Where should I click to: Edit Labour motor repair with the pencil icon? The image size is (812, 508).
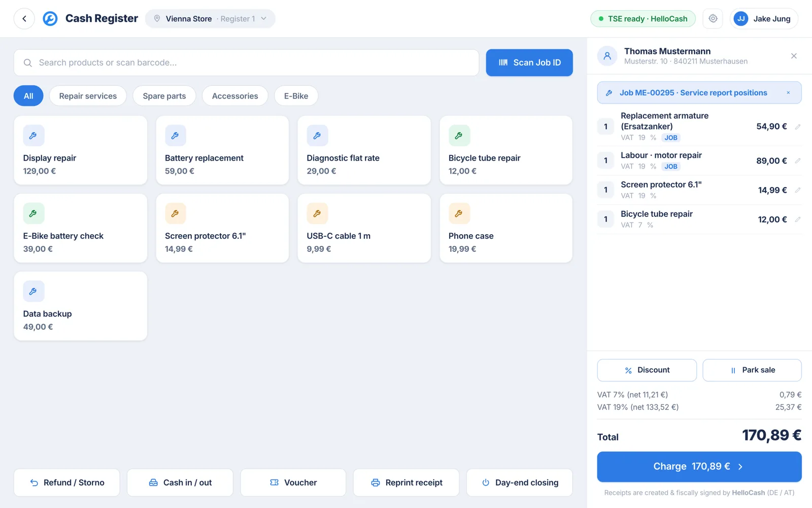pyautogui.click(x=797, y=161)
